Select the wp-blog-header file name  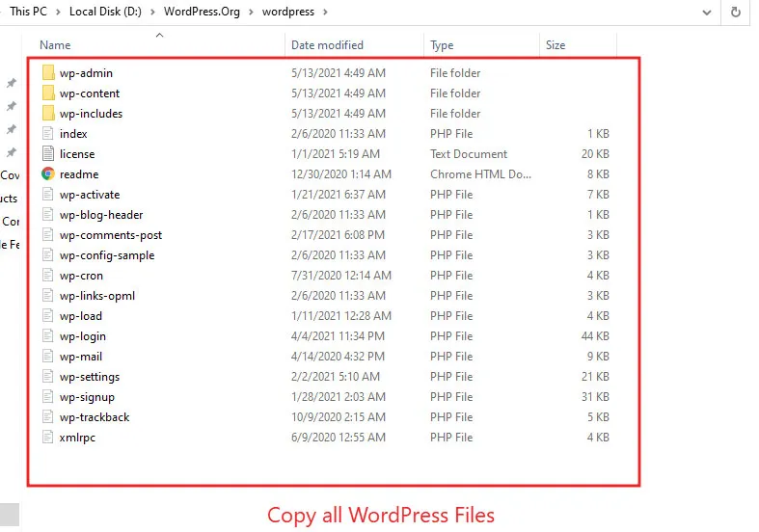click(x=101, y=215)
